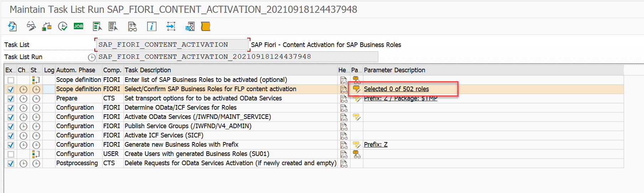Click the Log cell of highlighted Scope definition row
The height and width of the screenshot is (193, 644).
(x=49, y=89)
